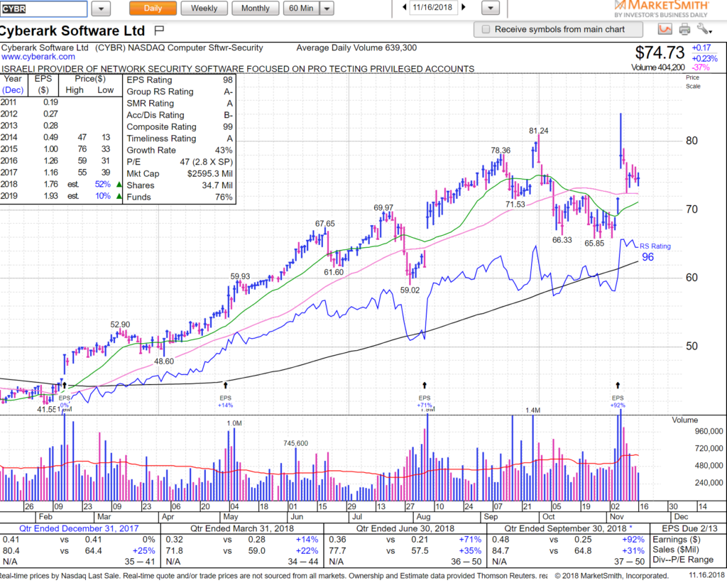Click the $74.73 current price
727x588 pixels.
[x=660, y=53]
